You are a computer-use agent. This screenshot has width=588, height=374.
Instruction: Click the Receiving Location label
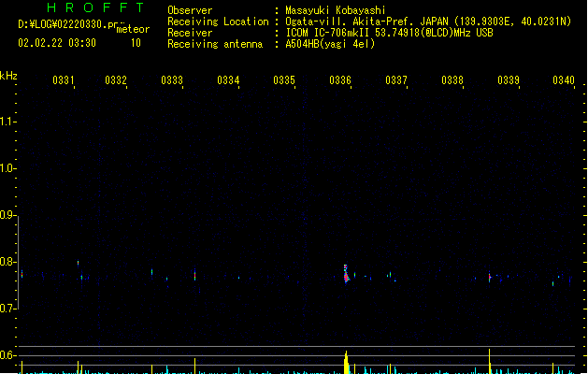[218, 22]
